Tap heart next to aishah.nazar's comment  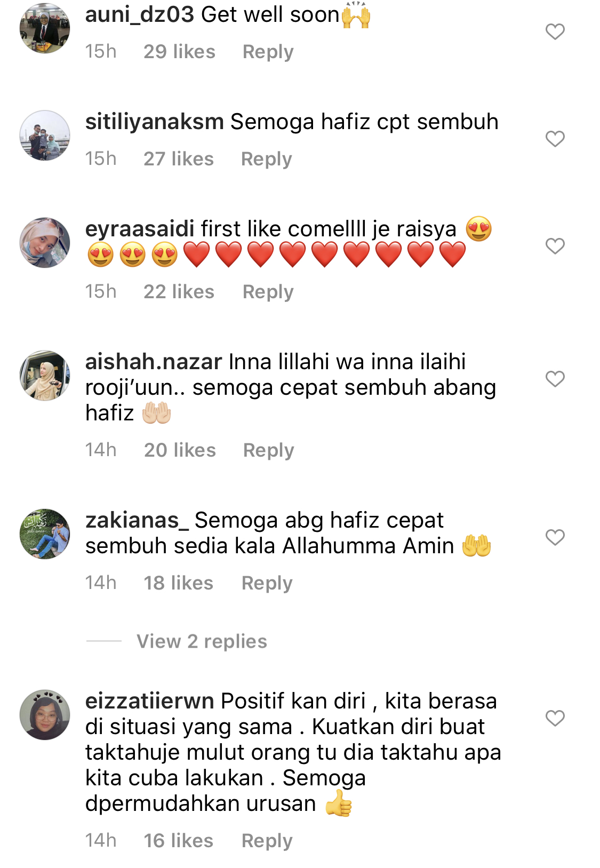coord(555,379)
